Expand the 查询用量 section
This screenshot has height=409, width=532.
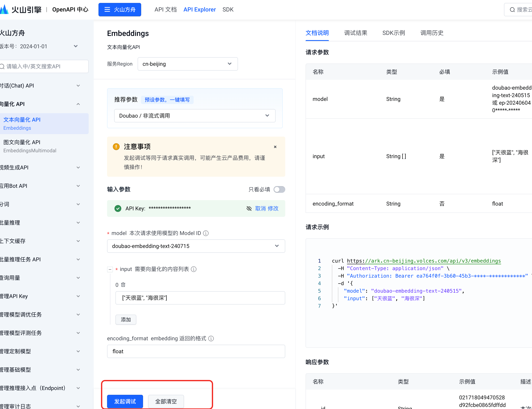coord(78,278)
